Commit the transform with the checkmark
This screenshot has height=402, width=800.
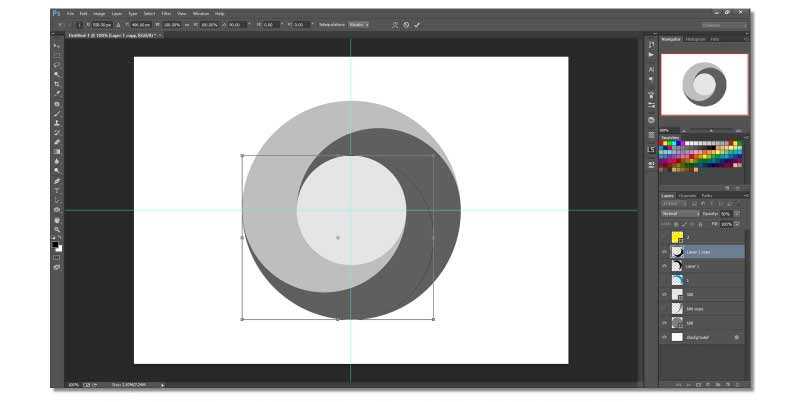coord(417,24)
